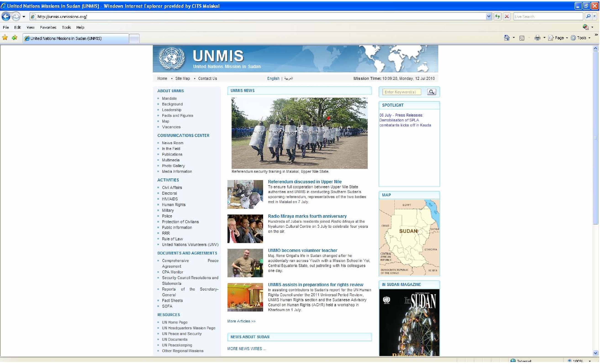Click the Home page toolbar icon
The height and width of the screenshot is (364, 600).
click(507, 38)
